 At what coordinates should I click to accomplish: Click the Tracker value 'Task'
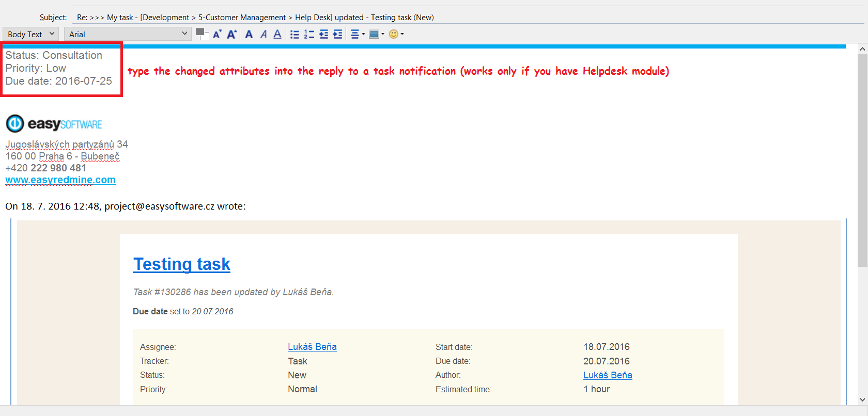298,361
